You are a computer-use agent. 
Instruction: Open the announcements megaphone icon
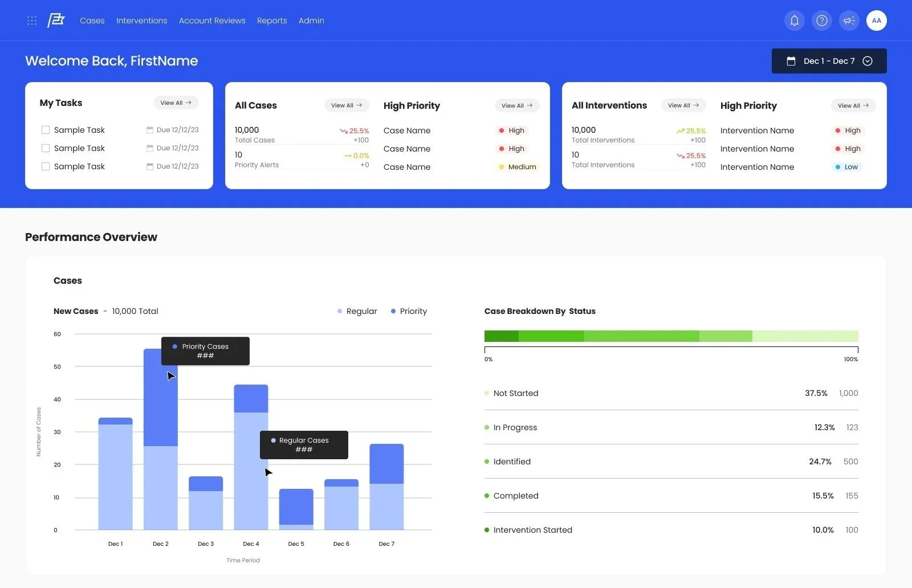849,21
